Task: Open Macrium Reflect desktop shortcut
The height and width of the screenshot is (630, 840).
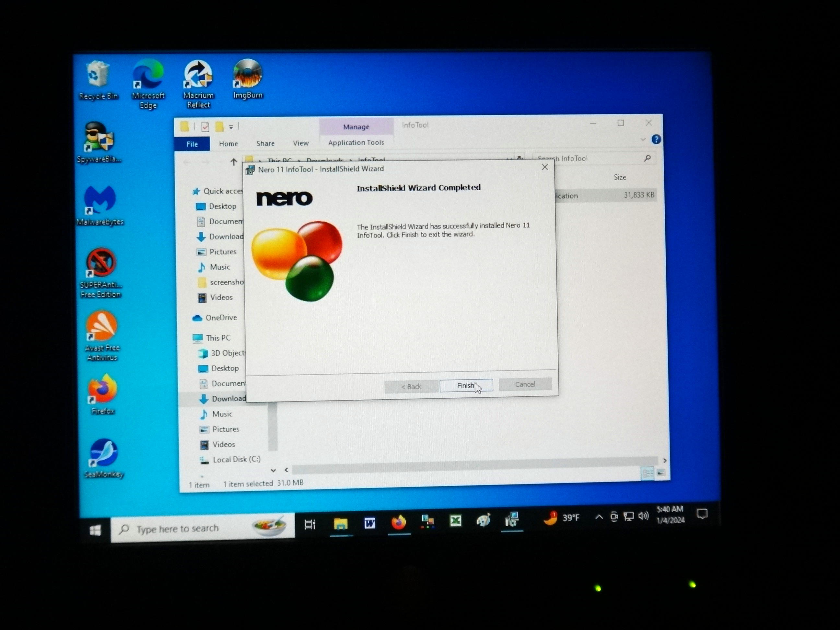Action: 198,84
